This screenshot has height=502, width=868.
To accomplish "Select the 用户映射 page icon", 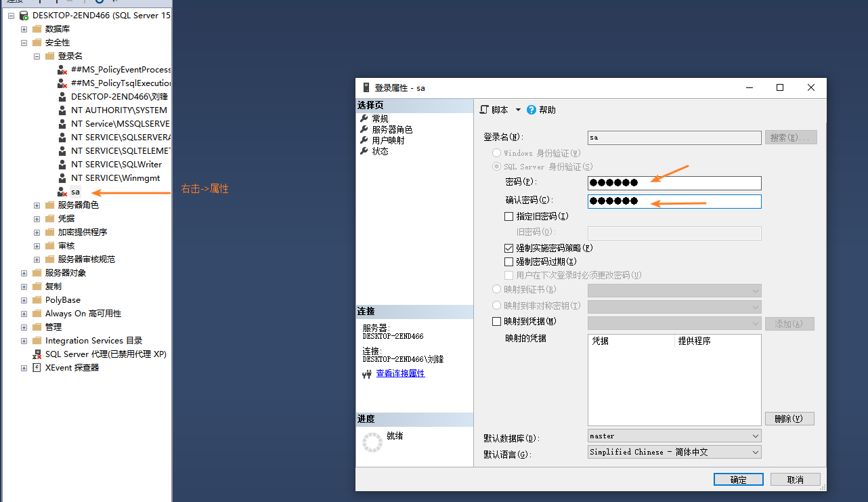I will [x=364, y=140].
